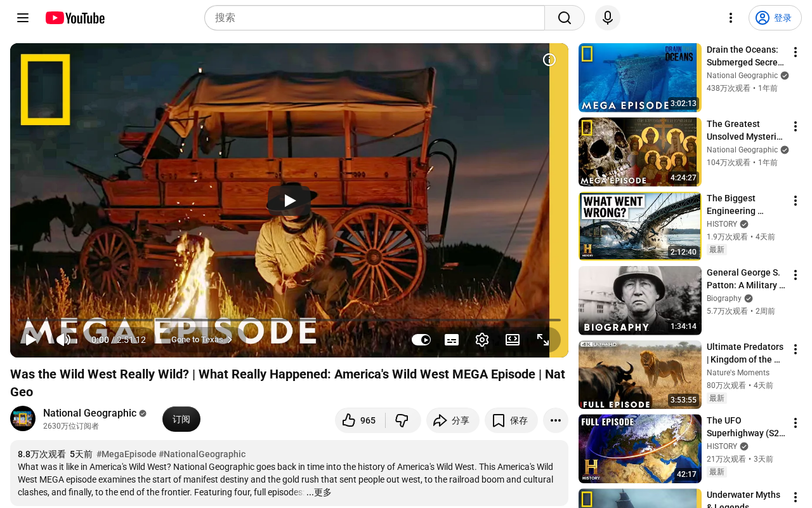Image resolution: width=812 pixels, height=508 pixels.
Task: Click the '2630万位订阅者' subscriber count
Action: coord(71,426)
